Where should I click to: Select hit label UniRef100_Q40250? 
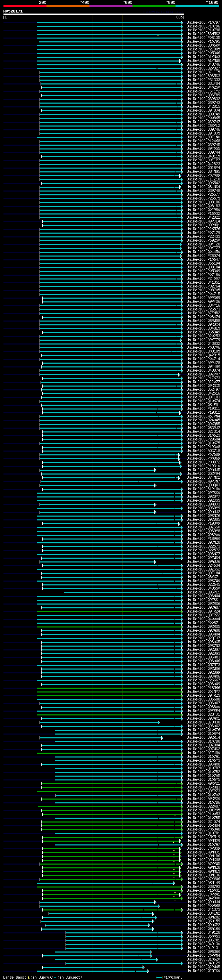[203, 88]
